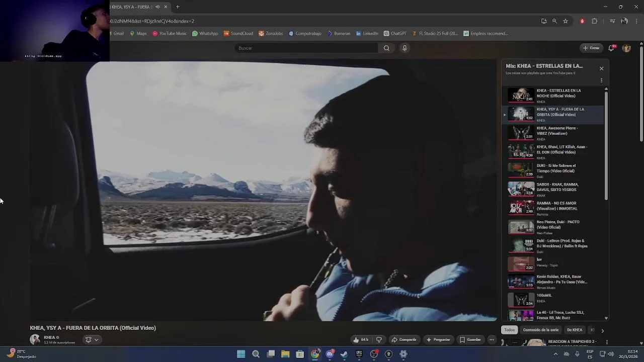Close the Mix playlist panel
The width and height of the screenshot is (644, 362).
click(601, 68)
